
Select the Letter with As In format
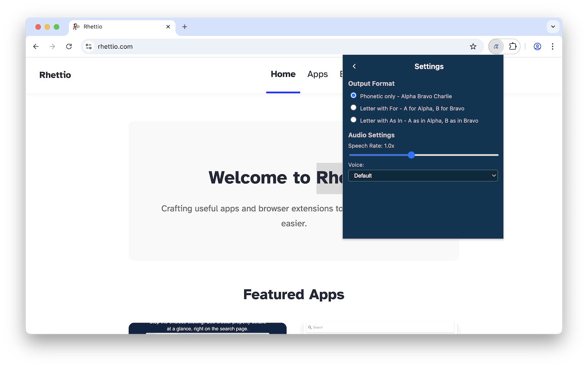(x=353, y=120)
